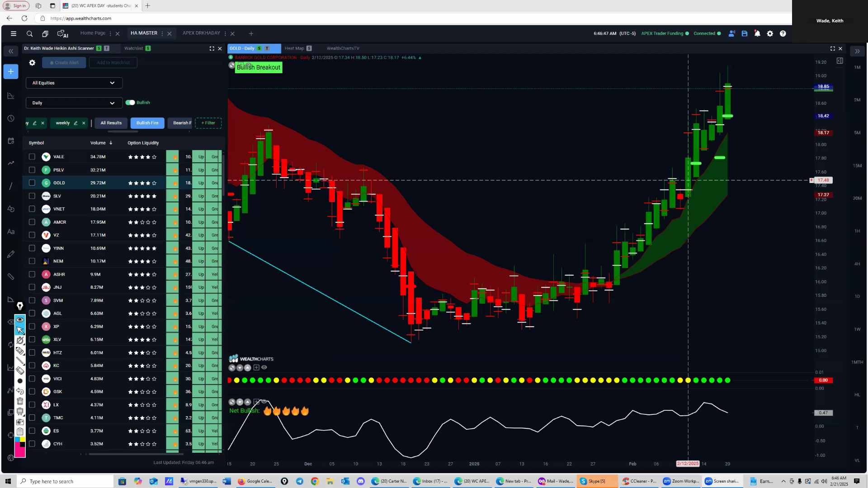Click the Windows taskbar search box

click(x=66, y=481)
